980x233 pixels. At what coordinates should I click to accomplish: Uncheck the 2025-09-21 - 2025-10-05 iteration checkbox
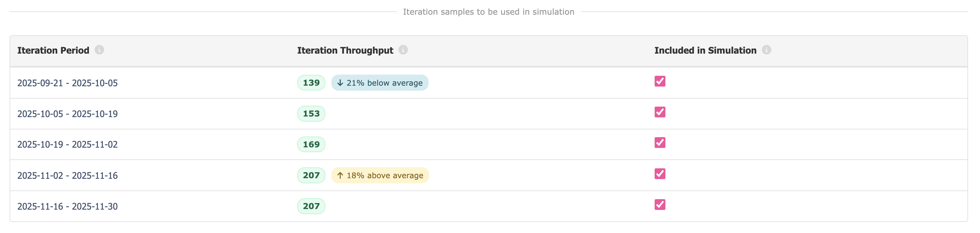click(x=660, y=81)
